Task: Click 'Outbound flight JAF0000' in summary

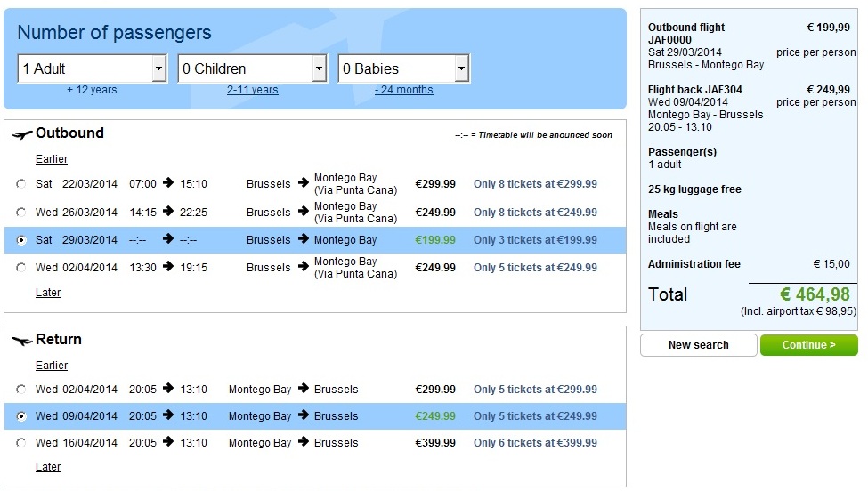Action: click(x=686, y=33)
